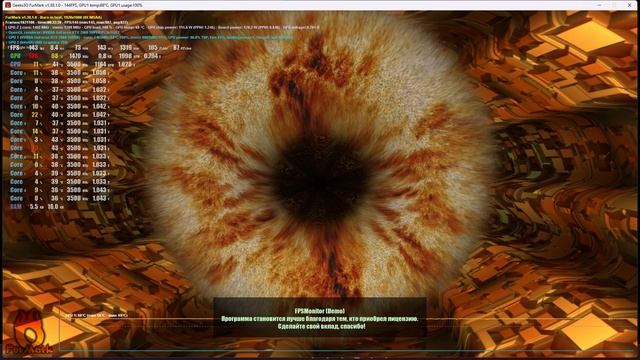Click the FPS label in overlay
The width and height of the screenshot is (640, 360).
click(14, 48)
